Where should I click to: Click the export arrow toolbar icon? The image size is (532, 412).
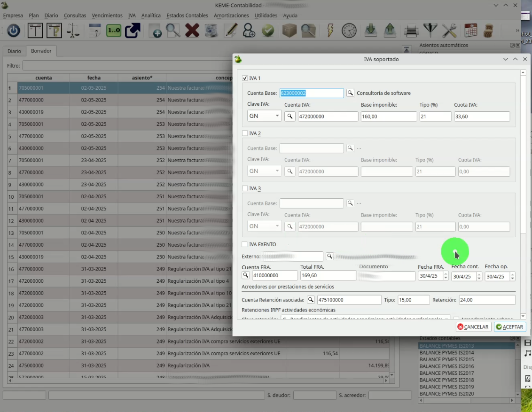[x=133, y=31]
